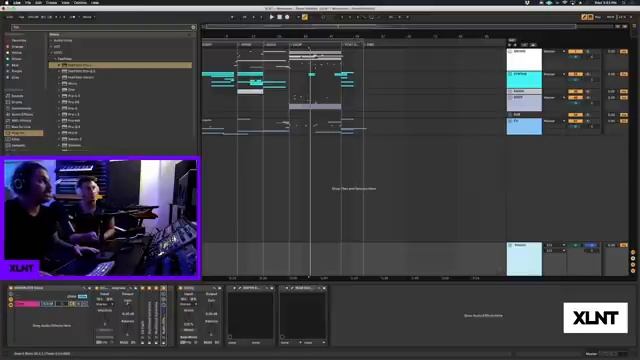
Task: Click the Stop button in the transport
Action: [x=280, y=17]
